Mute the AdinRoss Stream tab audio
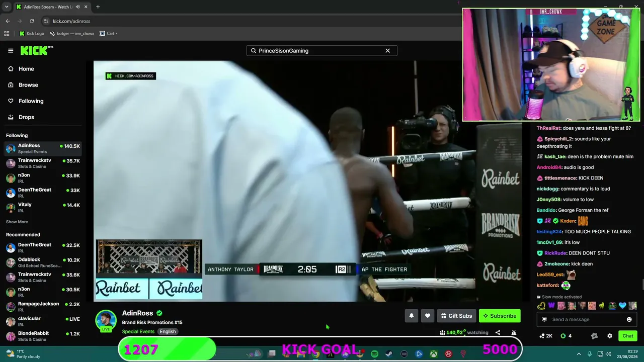 click(x=78, y=7)
